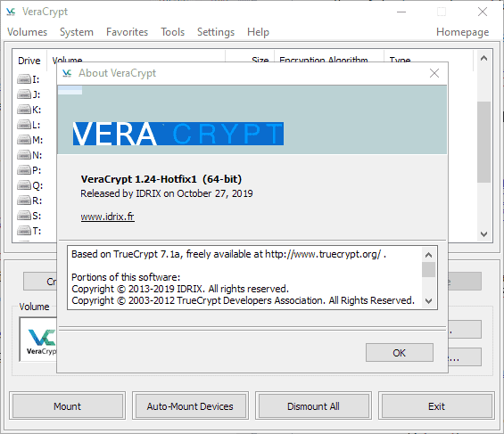The height and width of the screenshot is (434, 504).
Task: Click the Exit button
Action: (436, 406)
